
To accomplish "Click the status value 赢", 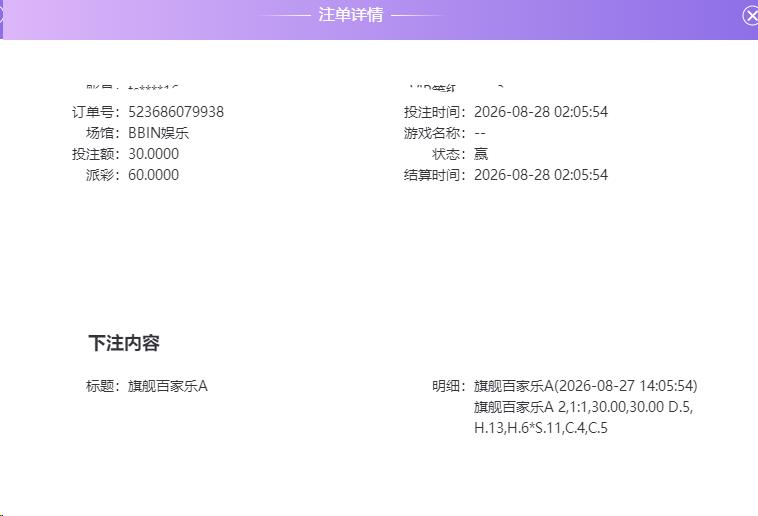I will coord(481,154).
